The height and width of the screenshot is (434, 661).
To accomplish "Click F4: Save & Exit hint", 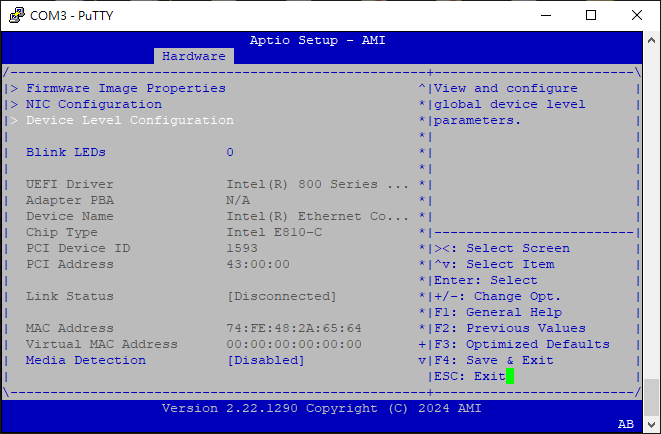I will click(x=494, y=360).
